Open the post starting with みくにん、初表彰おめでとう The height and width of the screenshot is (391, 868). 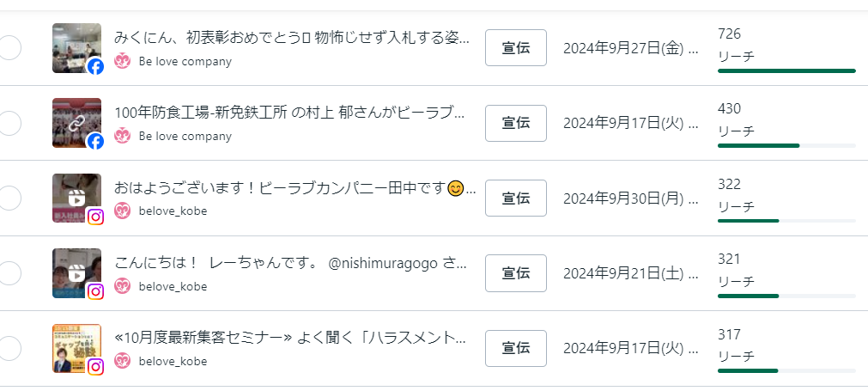pos(292,38)
